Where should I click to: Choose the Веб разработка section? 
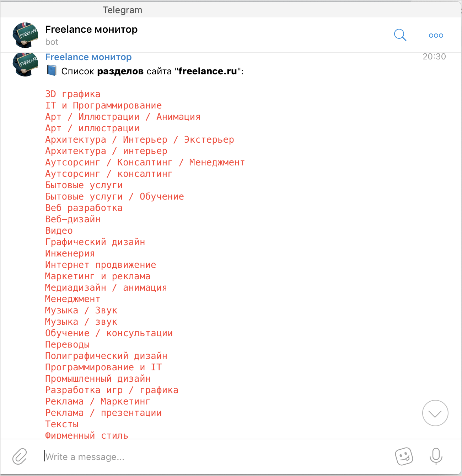(84, 208)
